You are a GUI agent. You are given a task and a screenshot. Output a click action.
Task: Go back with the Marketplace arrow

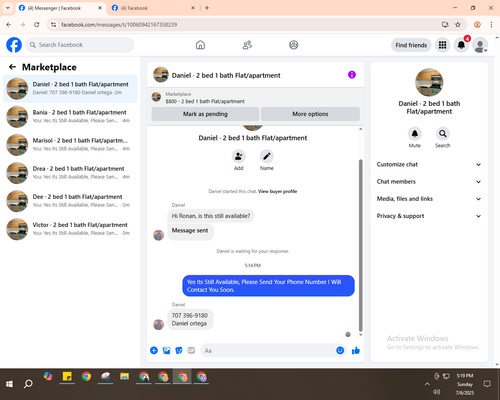tap(12, 67)
